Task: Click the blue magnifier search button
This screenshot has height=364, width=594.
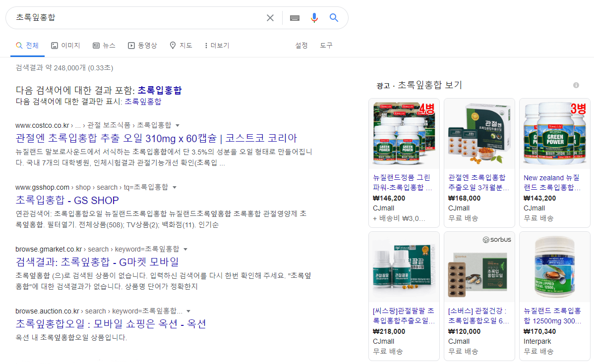Action: click(334, 17)
